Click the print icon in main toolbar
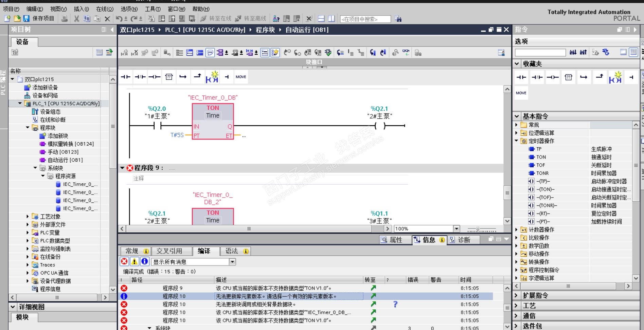Screen dimensions: 644x330 click(x=64, y=19)
